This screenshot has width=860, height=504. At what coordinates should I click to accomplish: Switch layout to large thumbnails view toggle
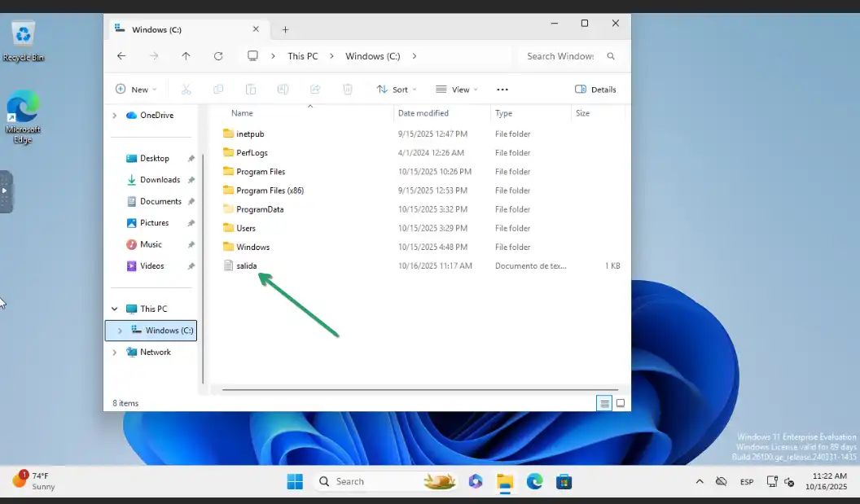tap(621, 403)
